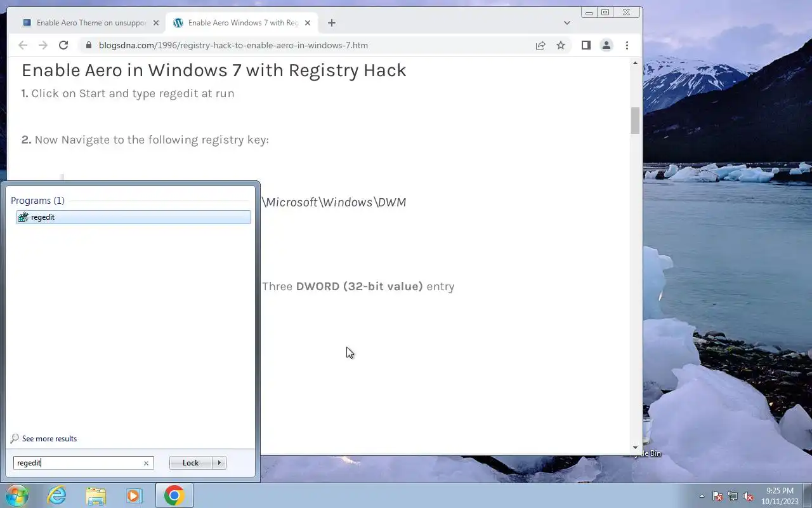Open regedit from Programs results
Image resolution: width=812 pixels, height=508 pixels.
pos(133,217)
